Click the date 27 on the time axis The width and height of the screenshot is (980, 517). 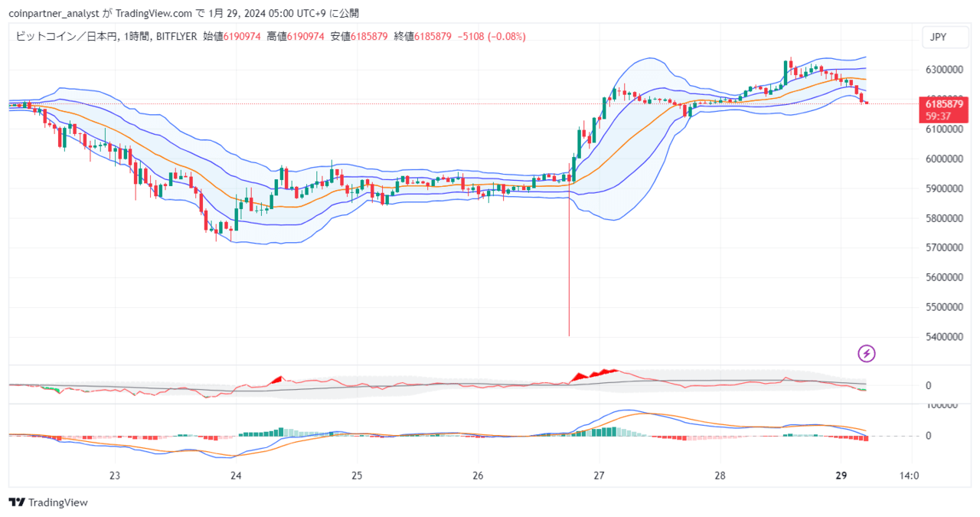pyautogui.click(x=598, y=475)
